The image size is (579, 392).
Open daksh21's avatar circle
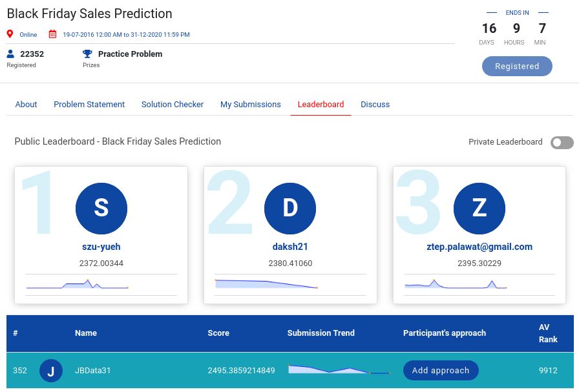[x=290, y=207]
